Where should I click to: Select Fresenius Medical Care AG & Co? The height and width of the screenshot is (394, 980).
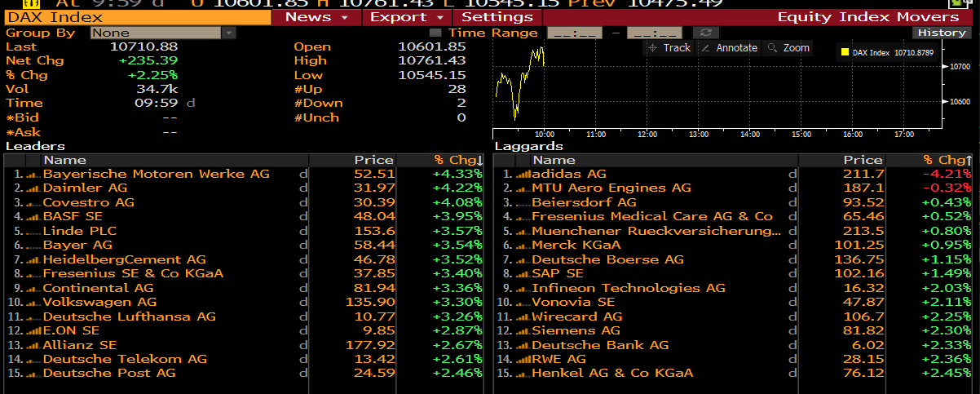tap(652, 216)
